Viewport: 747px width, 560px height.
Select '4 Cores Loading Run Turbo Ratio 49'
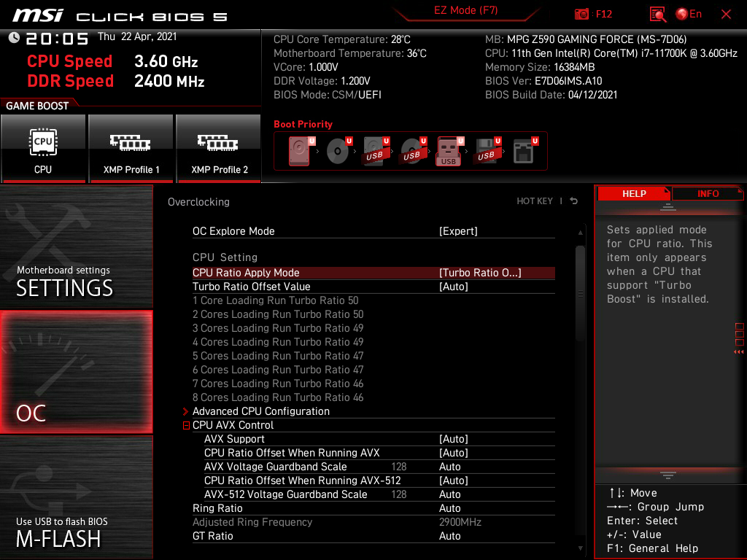point(278,342)
